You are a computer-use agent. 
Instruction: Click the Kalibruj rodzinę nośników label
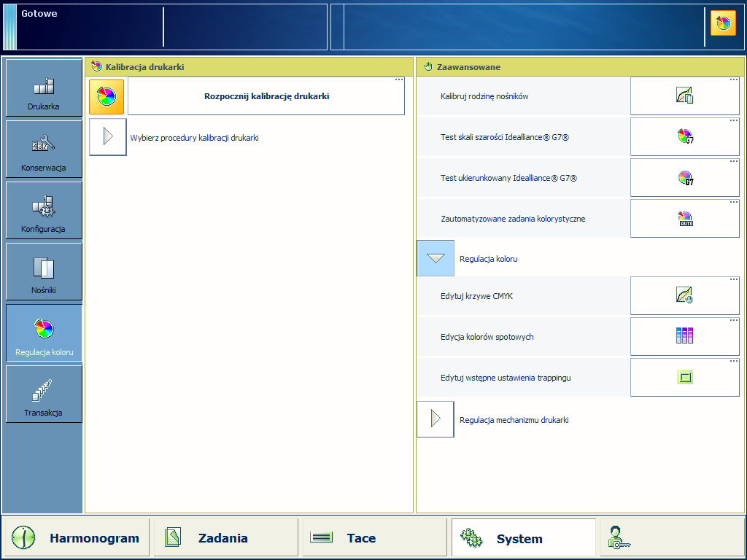tap(484, 96)
